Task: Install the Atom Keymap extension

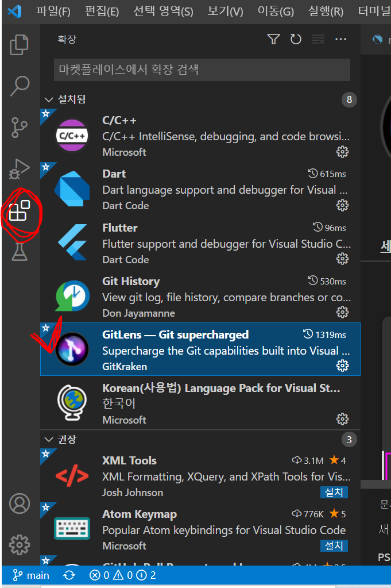Action: coord(334,545)
